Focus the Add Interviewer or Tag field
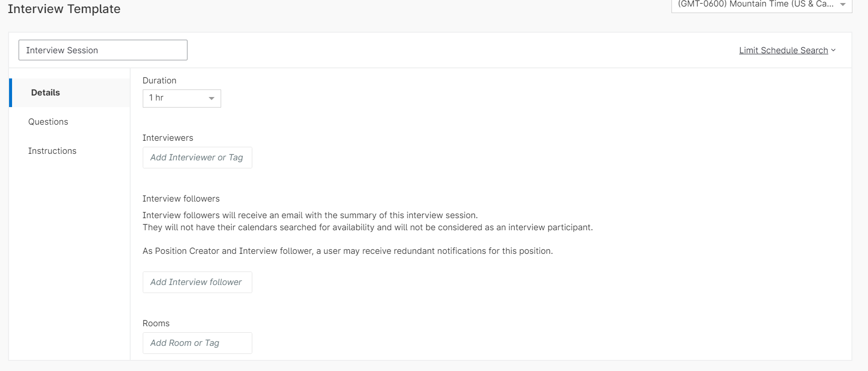Viewport: 868px width, 371px height. tap(197, 158)
